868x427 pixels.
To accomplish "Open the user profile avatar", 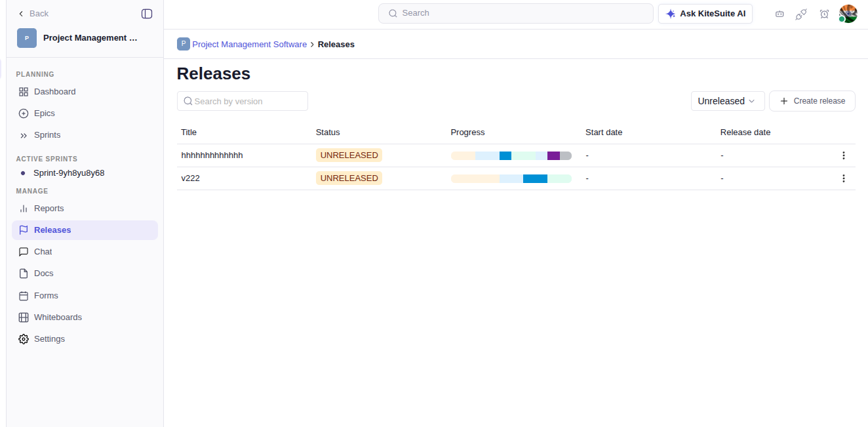I will tap(848, 14).
